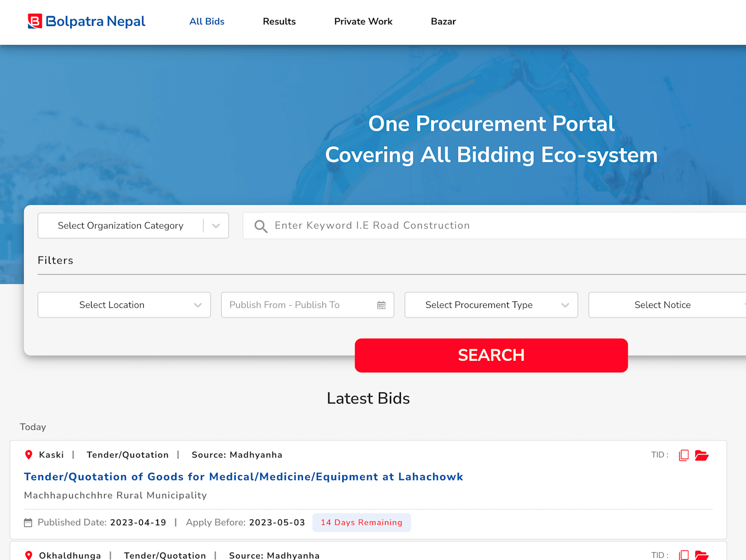Expand the Select Organization Category dropdown
This screenshot has height=560, width=746.
point(133,225)
